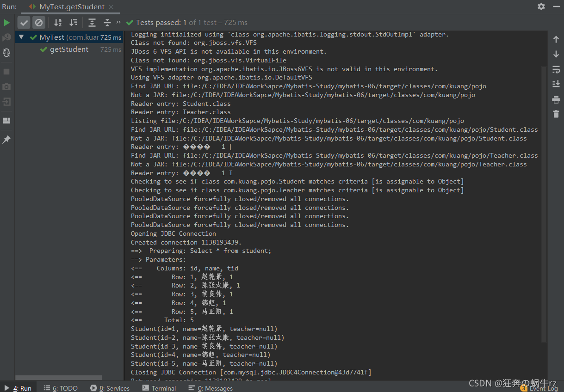Click 'Preparing: Select * from student;' line
564x392 pixels.
[201, 251]
